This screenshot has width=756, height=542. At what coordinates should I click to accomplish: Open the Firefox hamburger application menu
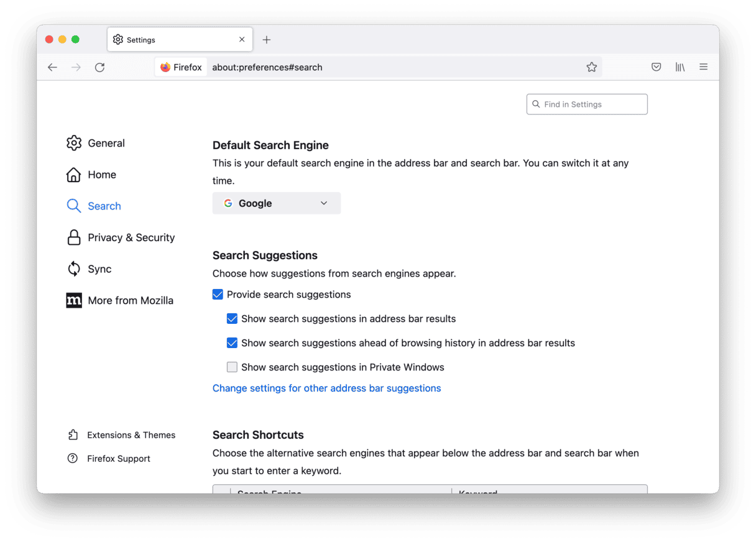click(x=703, y=67)
